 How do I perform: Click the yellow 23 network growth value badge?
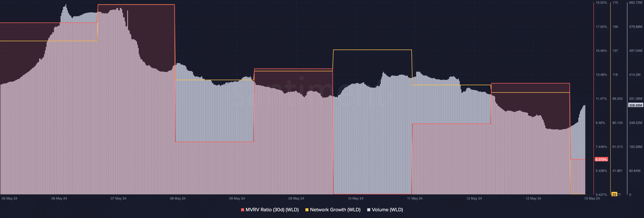pos(614,194)
